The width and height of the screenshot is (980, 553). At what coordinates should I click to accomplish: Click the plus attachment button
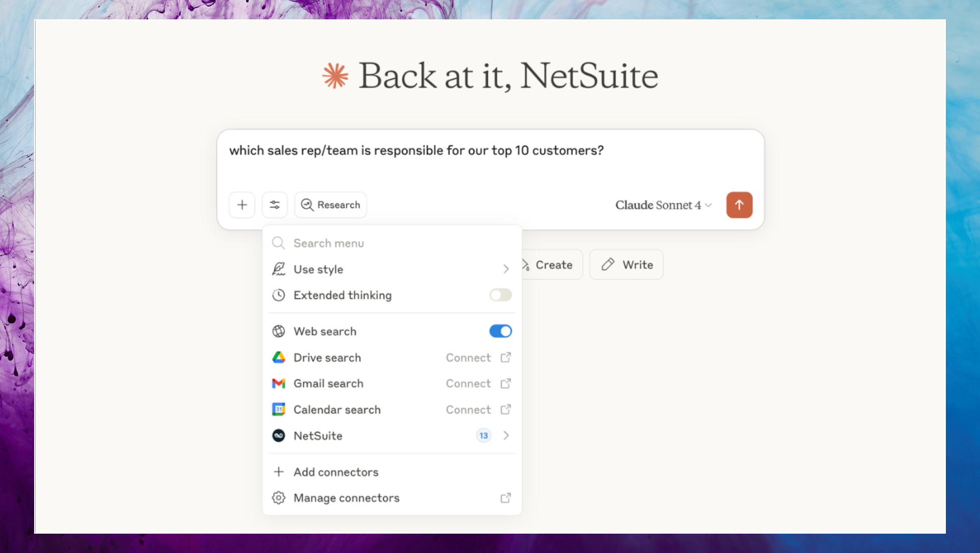pos(242,205)
